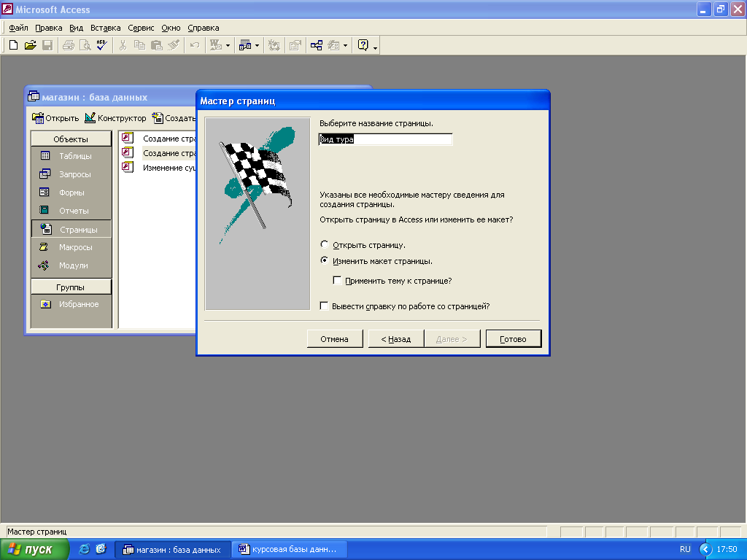Check Применить тему к странице
747x560 pixels.
click(x=337, y=281)
